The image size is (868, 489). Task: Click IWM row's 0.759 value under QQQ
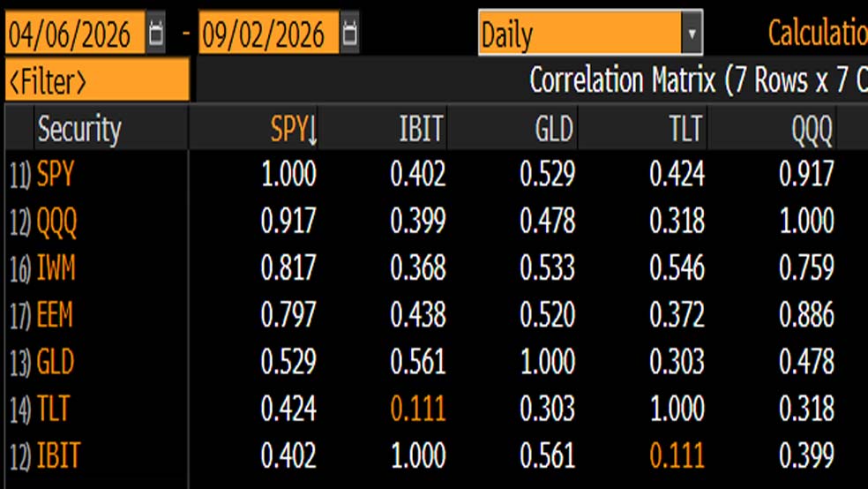point(806,268)
